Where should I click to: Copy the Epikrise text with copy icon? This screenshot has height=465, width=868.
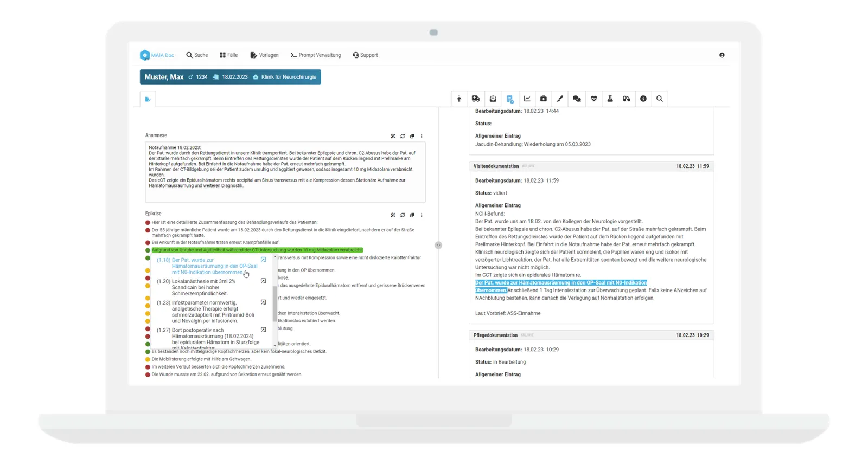(x=412, y=215)
